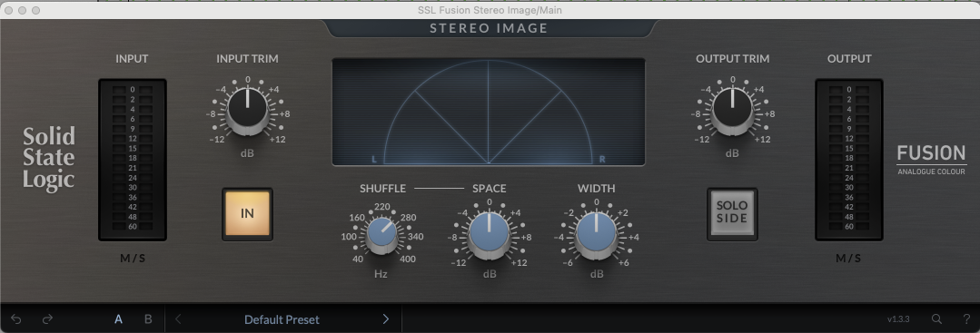Image resolution: width=980 pixels, height=333 pixels.
Task: Click the INPUT TRIM knob
Action: 248,110
